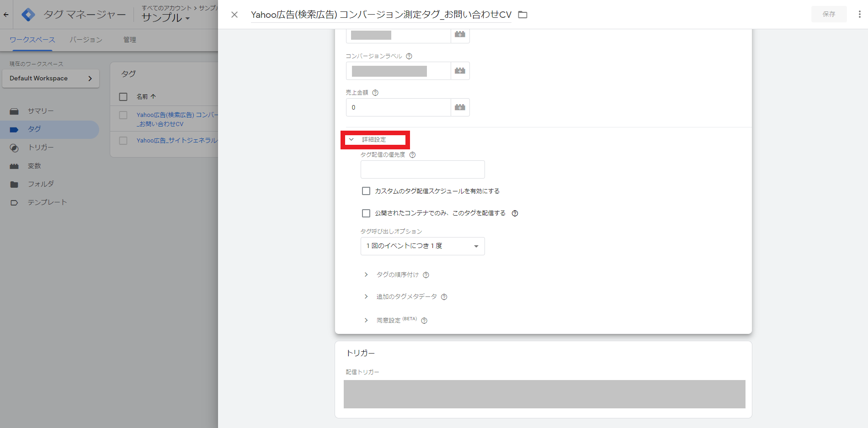Check the お問い合わせCV tag row checkbox
Screen dimensions: 868x428
123,115
